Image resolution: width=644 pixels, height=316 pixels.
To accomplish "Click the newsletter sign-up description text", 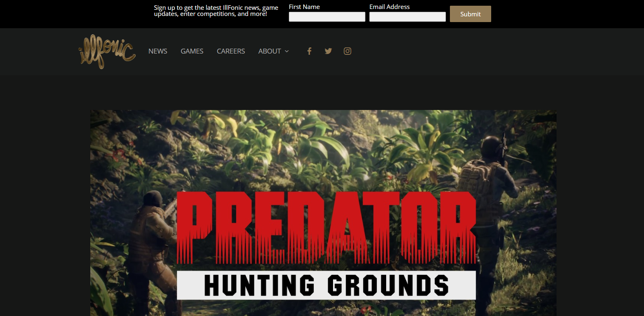I will coord(216,11).
